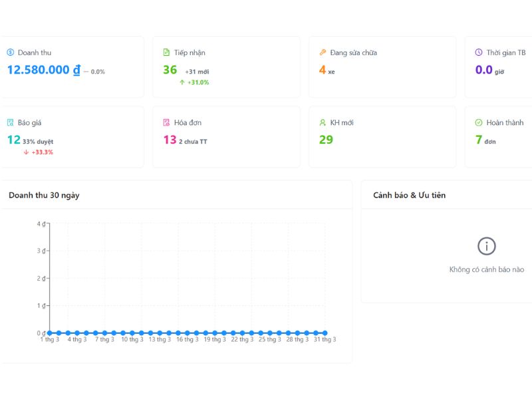Viewport: 532px width, 399px height.
Task: Click the info icon in Cảnh báo panel
Action: coord(487,246)
